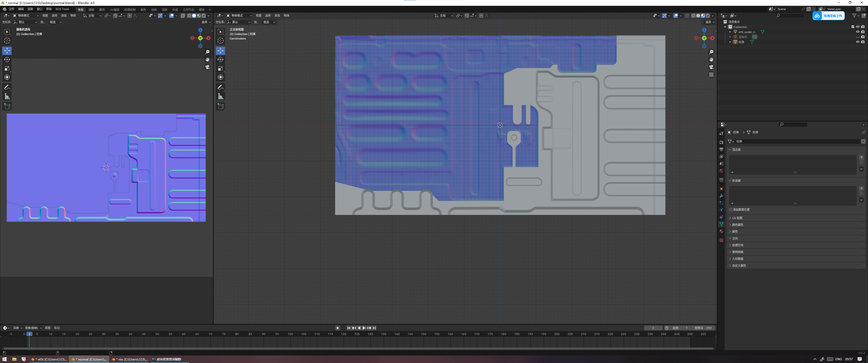The height and width of the screenshot is (363, 868).
Task: Expand the UV 贴图 panel
Action: tap(737, 218)
